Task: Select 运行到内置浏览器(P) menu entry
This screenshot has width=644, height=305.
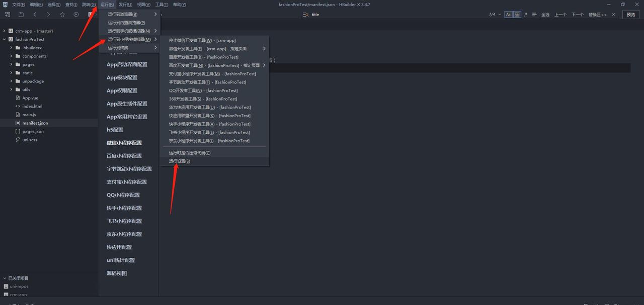Action: (x=129, y=23)
